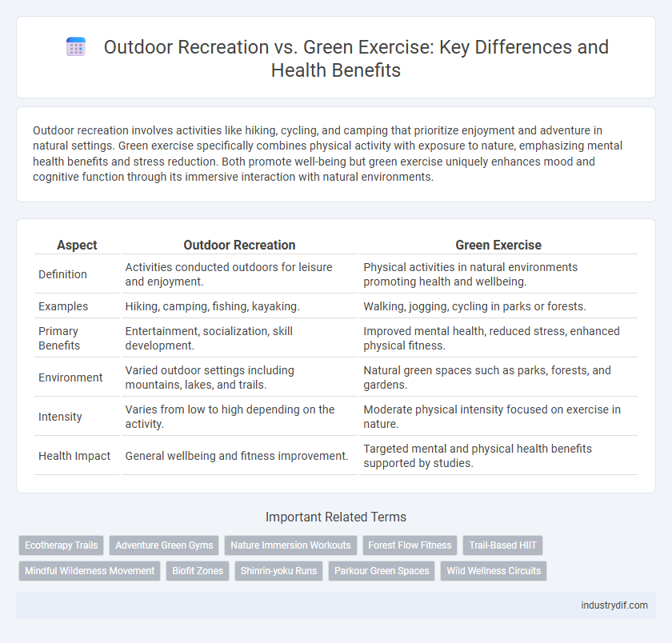Click 'Walking, jogging, cycling in parks or forests.' cell
The width and height of the screenshot is (672, 643).
click(498, 306)
